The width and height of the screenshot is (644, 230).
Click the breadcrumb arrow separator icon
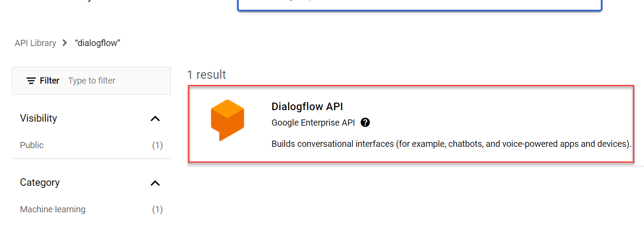[65, 43]
